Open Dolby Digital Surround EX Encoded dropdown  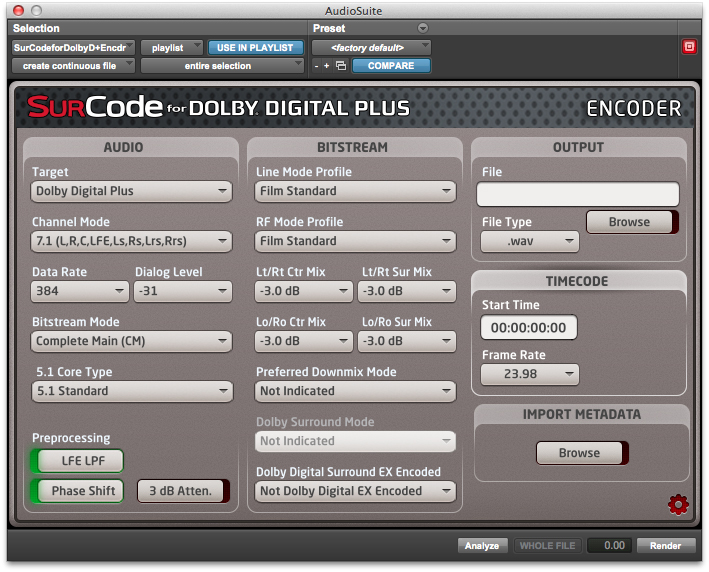355,491
